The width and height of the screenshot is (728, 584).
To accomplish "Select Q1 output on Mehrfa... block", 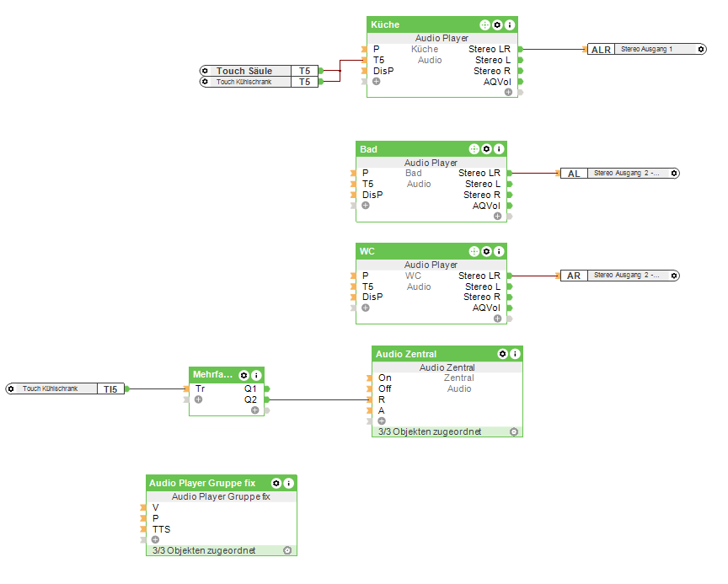I will 250,388.
